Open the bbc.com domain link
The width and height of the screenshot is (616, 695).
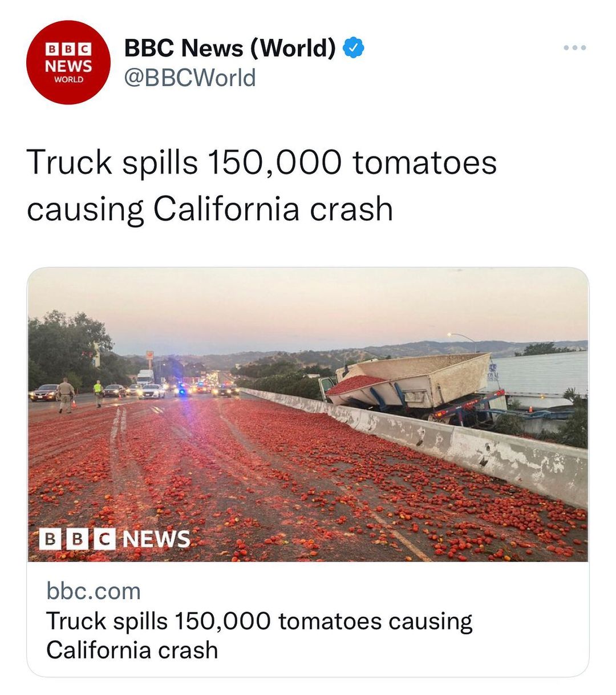pyautogui.click(x=94, y=591)
